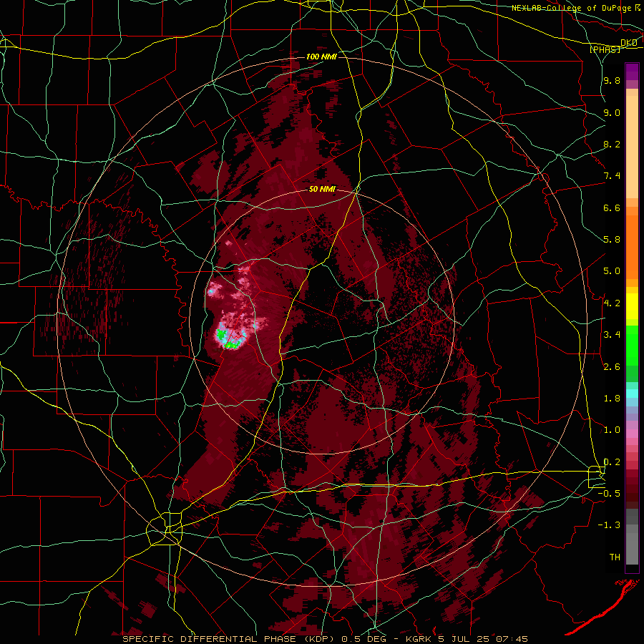This screenshot has height=644, width=644.
Task: Click the bright green segment of the color bar
Action: tap(632, 346)
